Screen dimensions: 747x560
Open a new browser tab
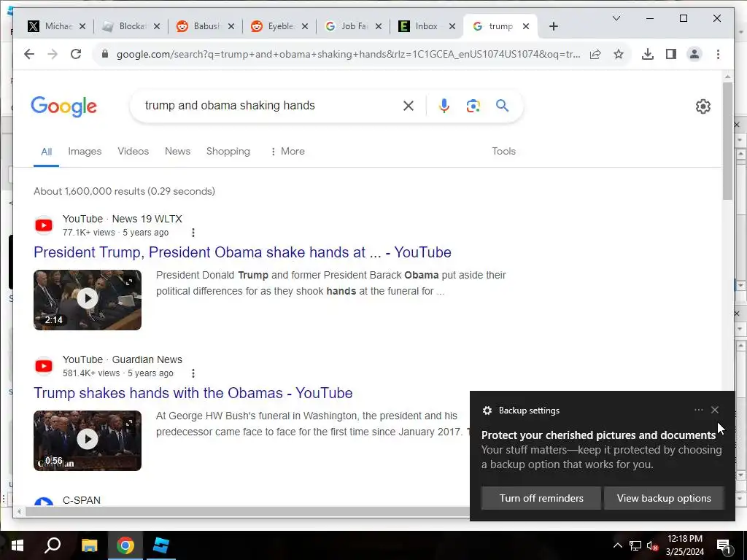[x=553, y=26]
